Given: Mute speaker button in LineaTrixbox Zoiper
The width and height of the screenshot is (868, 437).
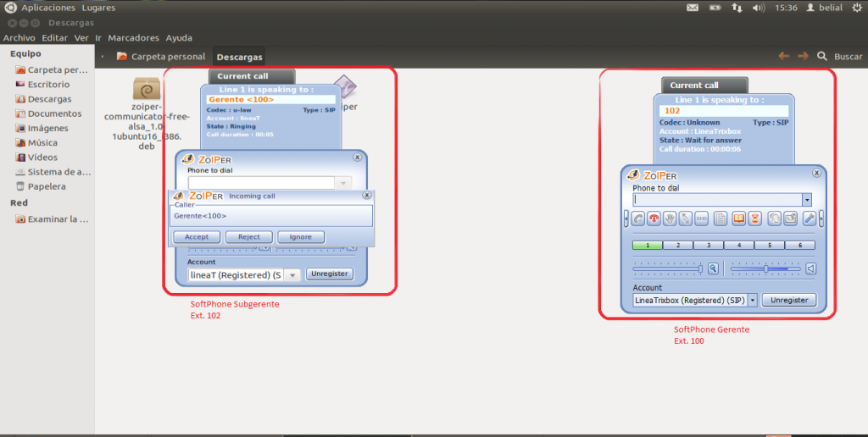Looking at the screenshot, I should 810,268.
